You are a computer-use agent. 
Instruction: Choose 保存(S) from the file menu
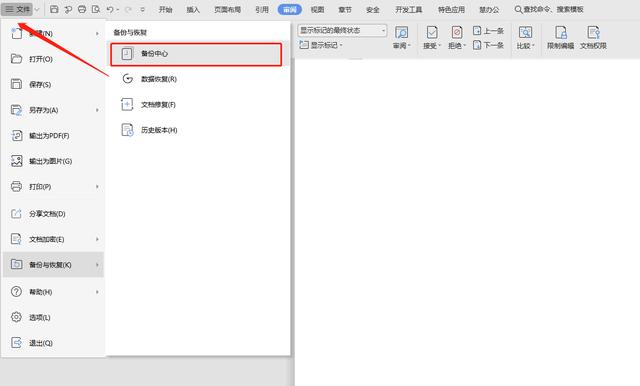pos(53,84)
